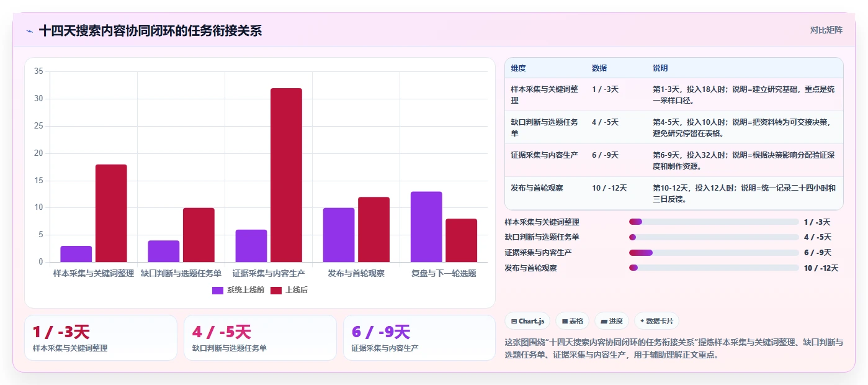
Task: Click the red bar for 缺口判断与选题任务单
Action: click(x=199, y=235)
